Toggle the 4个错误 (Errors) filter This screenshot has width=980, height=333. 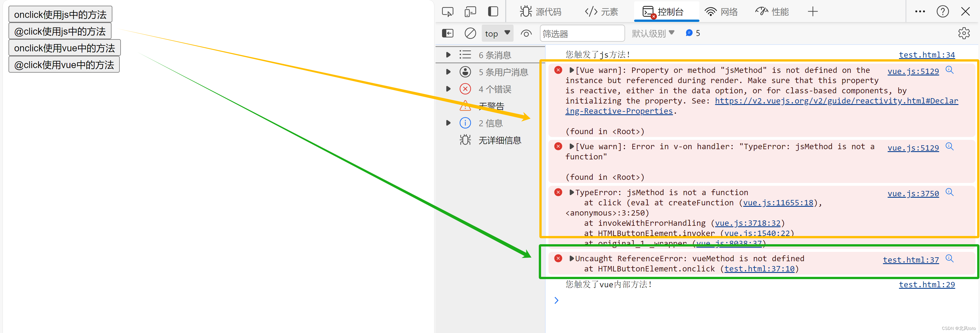point(489,88)
